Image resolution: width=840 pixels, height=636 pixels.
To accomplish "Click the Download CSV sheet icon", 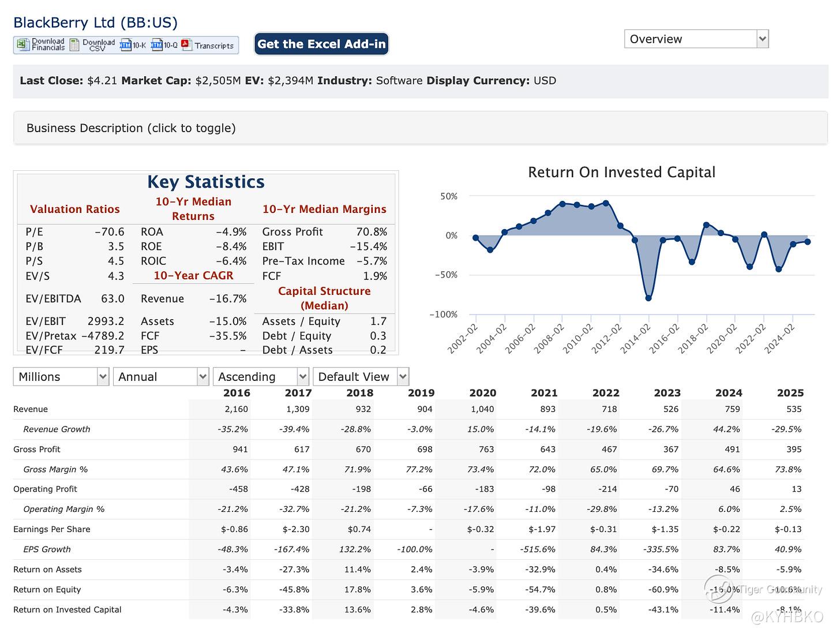I will pyautogui.click(x=74, y=45).
